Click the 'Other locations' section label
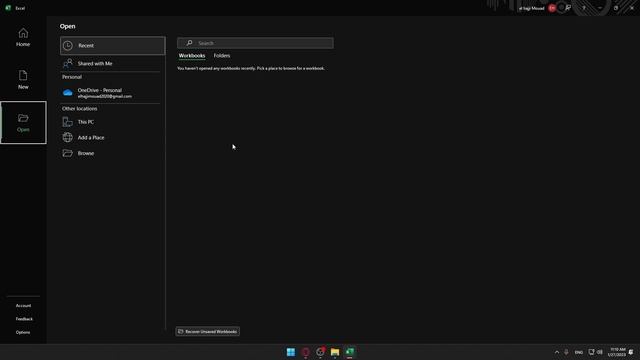640x360 pixels. (x=80, y=109)
